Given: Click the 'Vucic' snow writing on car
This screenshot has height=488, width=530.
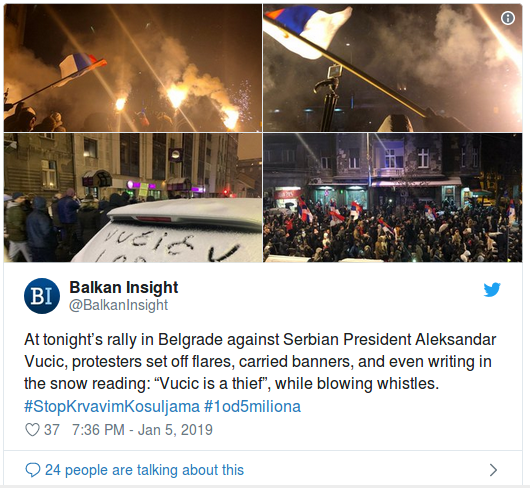Looking at the screenshot, I should (x=149, y=241).
